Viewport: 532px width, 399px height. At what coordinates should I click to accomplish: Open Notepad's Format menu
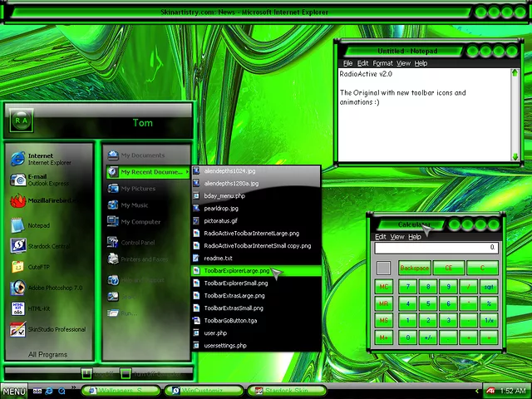(x=382, y=63)
